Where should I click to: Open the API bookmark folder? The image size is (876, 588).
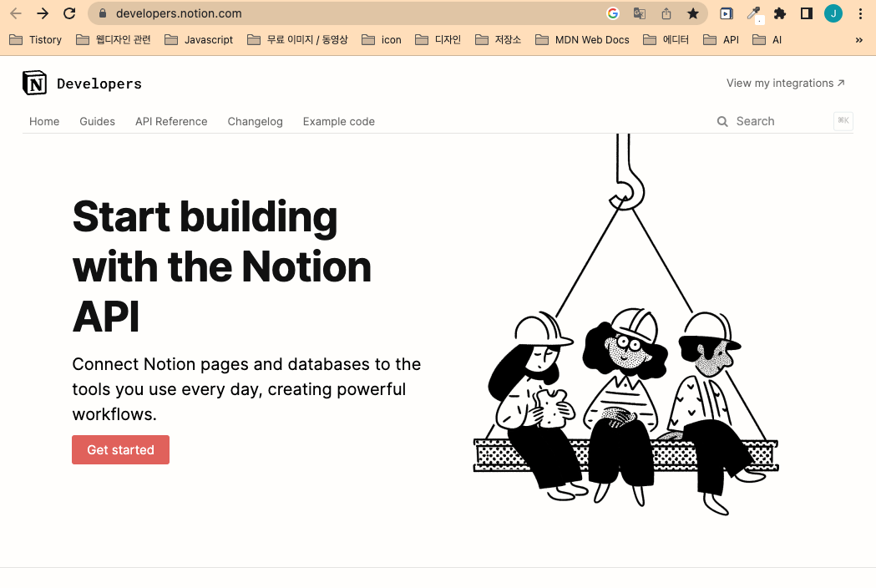point(721,40)
